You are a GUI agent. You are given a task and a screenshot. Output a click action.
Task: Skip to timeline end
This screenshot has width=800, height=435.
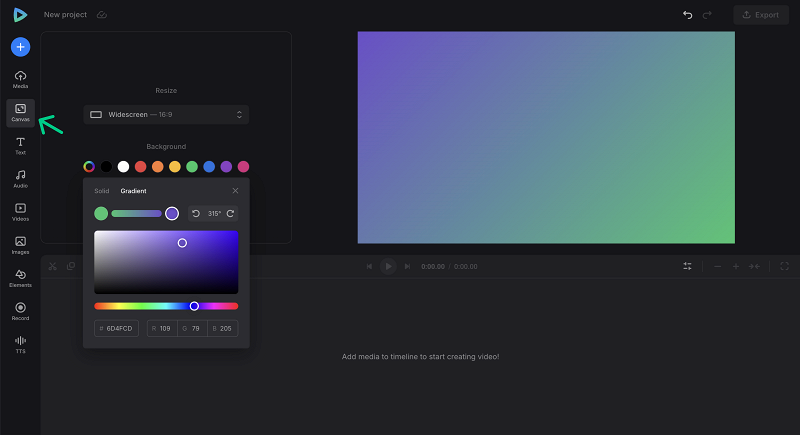pyautogui.click(x=407, y=266)
